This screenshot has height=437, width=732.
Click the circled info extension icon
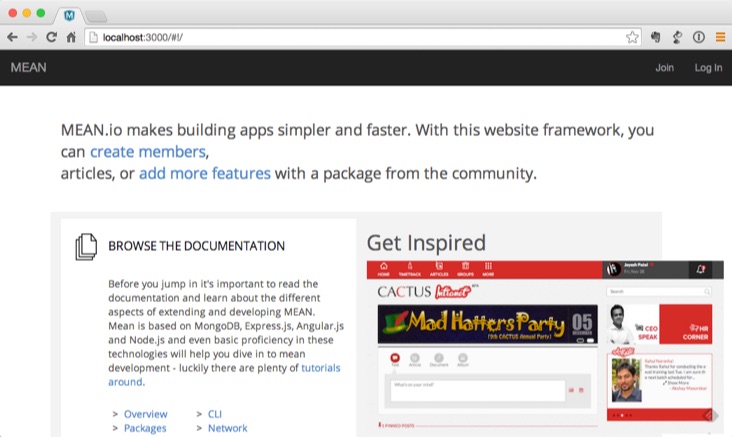pyautogui.click(x=698, y=37)
